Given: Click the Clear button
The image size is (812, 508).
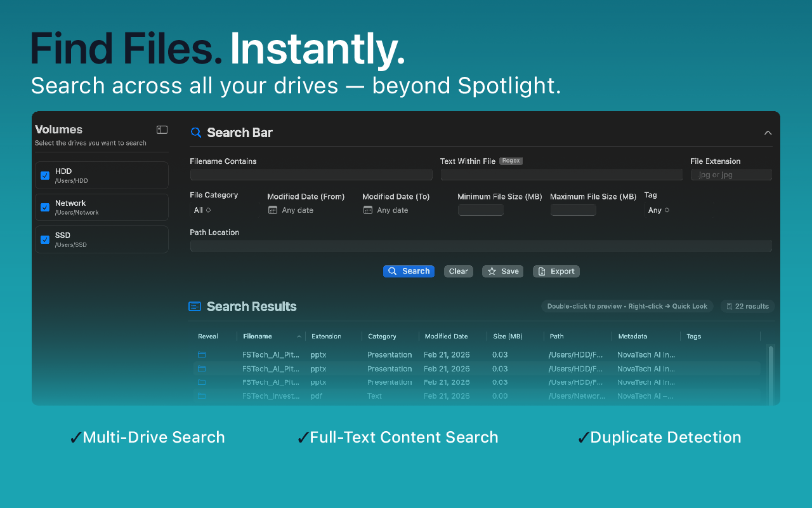Looking at the screenshot, I should (x=459, y=271).
